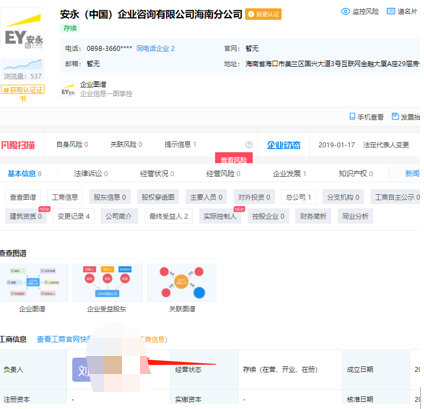
Task: Select the 主要人员 0 tag
Action: pos(206,197)
